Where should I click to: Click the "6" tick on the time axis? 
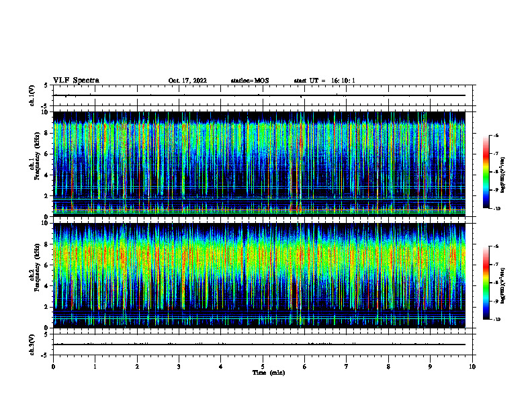tap(305, 367)
